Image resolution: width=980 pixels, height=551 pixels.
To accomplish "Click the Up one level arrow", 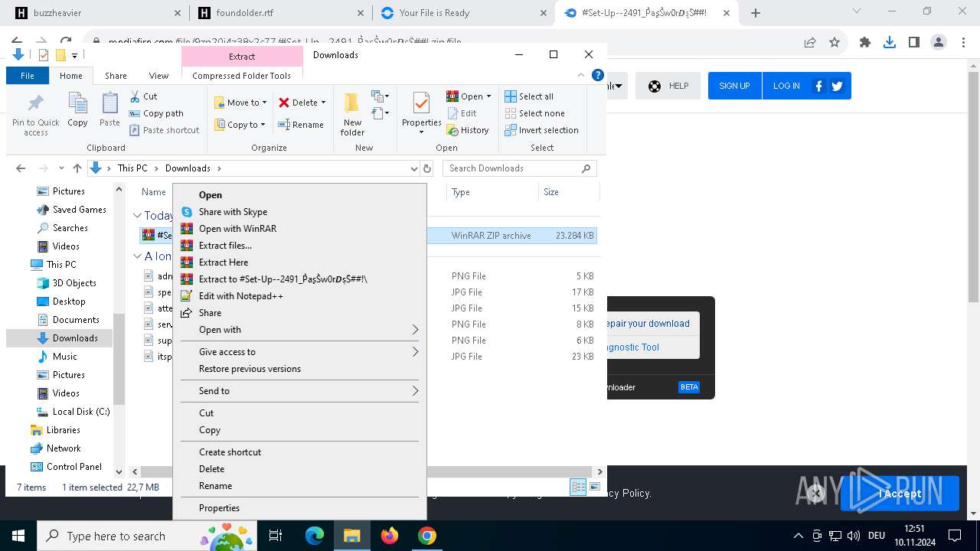I will (77, 168).
